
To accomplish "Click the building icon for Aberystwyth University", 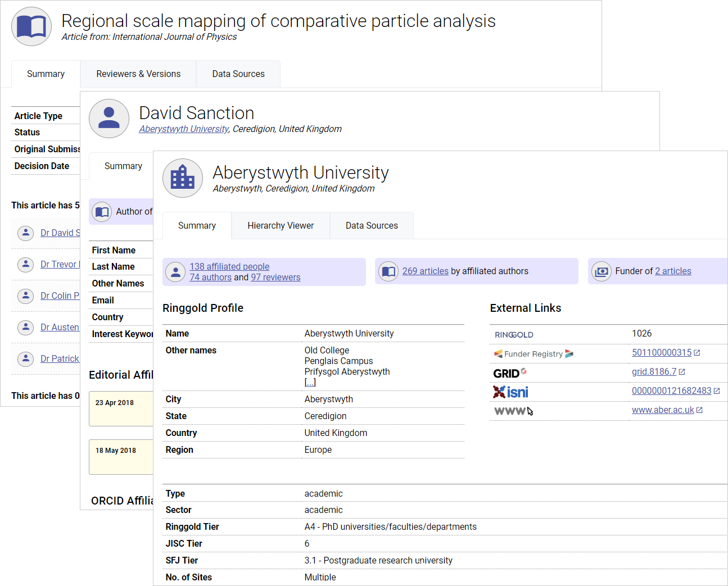I will [x=182, y=178].
